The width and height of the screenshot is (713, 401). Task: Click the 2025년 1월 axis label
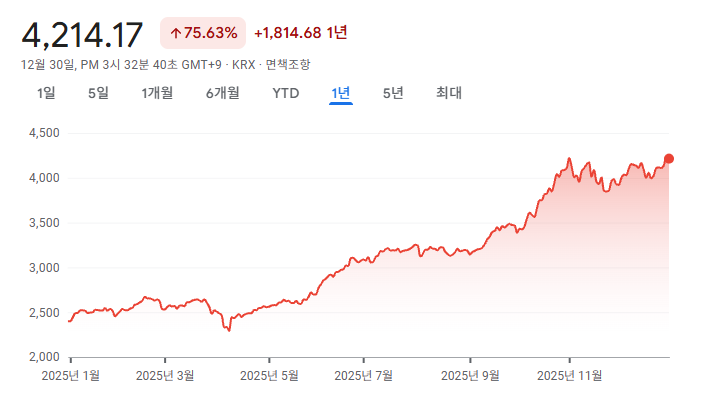70,376
